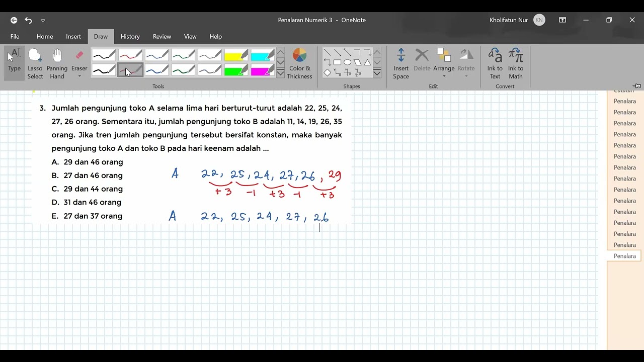Expand the full Shapes gallery
Image resolution: width=644 pixels, height=362 pixels.
click(x=377, y=73)
